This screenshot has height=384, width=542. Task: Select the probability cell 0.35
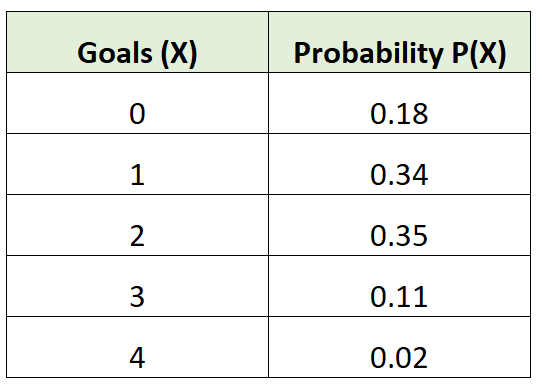399,225
